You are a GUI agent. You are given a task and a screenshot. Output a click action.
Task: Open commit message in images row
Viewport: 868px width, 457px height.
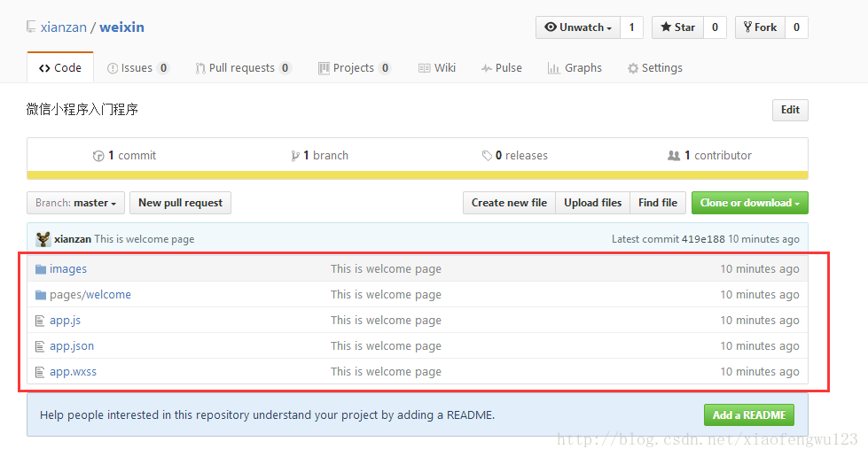pyautogui.click(x=386, y=269)
